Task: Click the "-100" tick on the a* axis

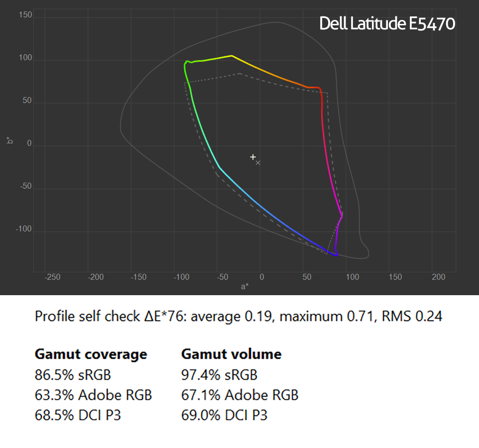Action: 181,277
